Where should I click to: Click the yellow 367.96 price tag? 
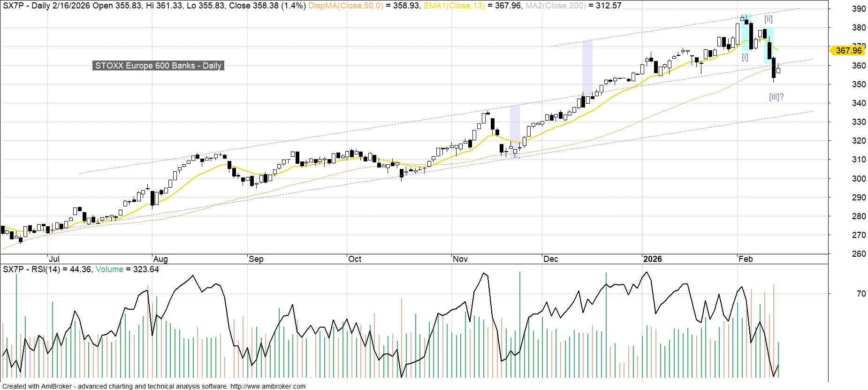pos(848,51)
